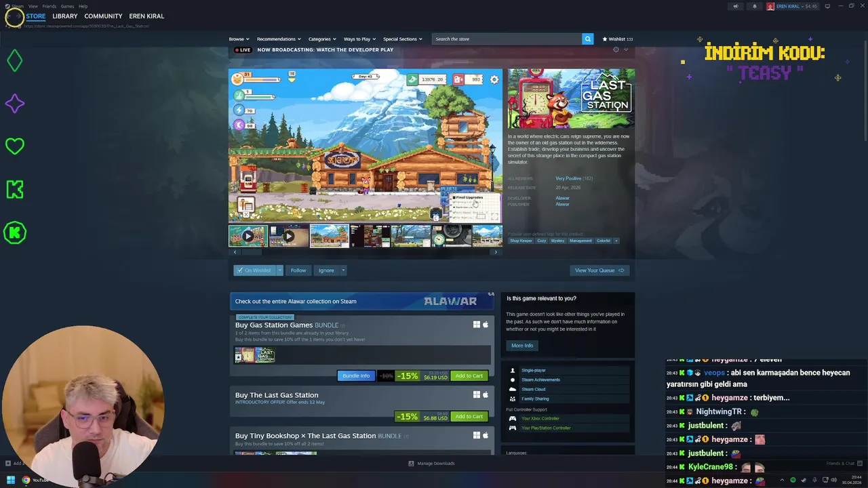
Task: Click View Your Queue button
Action: pyautogui.click(x=599, y=270)
